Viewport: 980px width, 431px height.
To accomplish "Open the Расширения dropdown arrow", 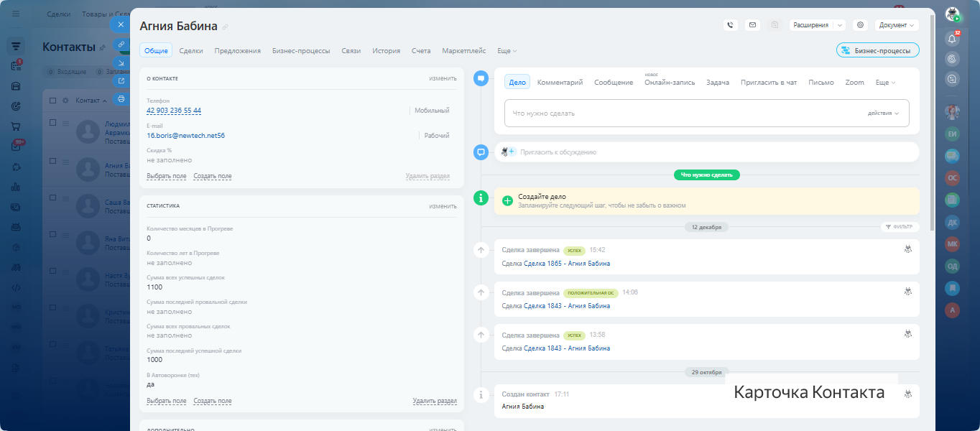I will point(840,25).
